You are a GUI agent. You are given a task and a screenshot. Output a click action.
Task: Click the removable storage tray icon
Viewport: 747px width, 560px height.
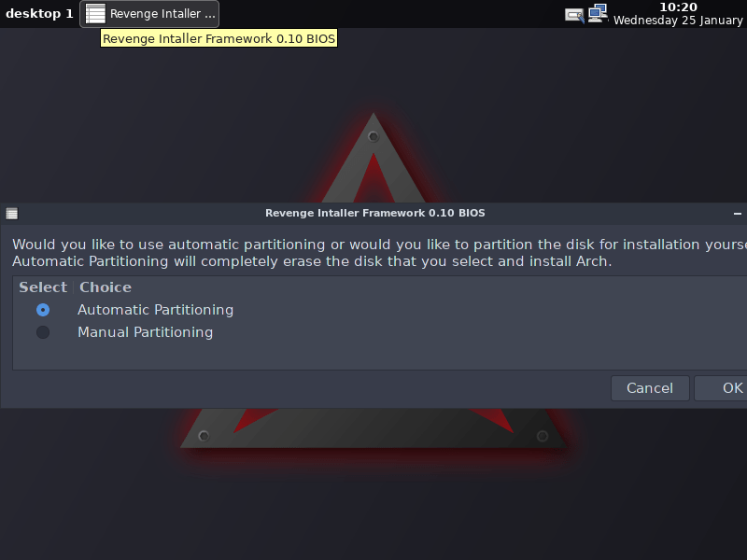coord(574,15)
